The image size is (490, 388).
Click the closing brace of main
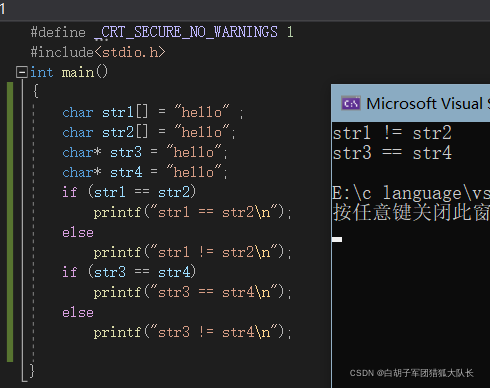32,371
